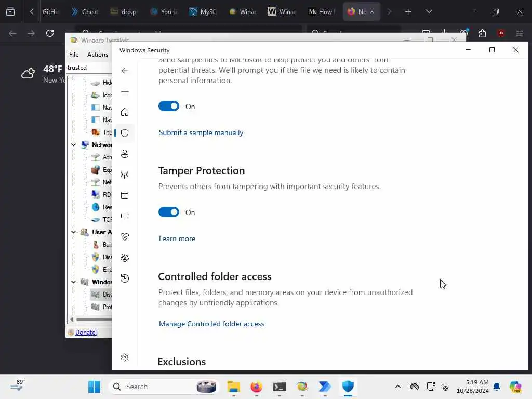Open a new browser tab with plus
Viewport: 532px width, 399px height.
[408, 12]
